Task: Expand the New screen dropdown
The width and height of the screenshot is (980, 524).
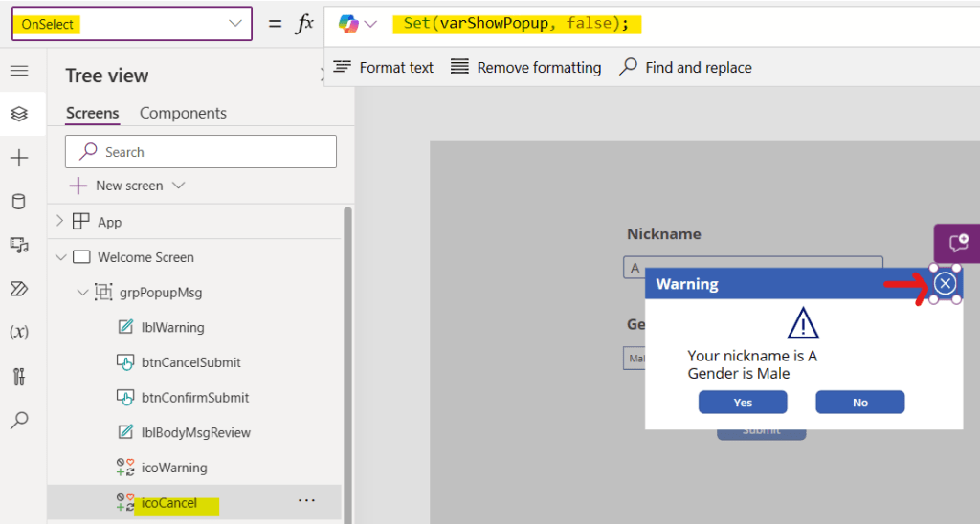Action: (178, 186)
